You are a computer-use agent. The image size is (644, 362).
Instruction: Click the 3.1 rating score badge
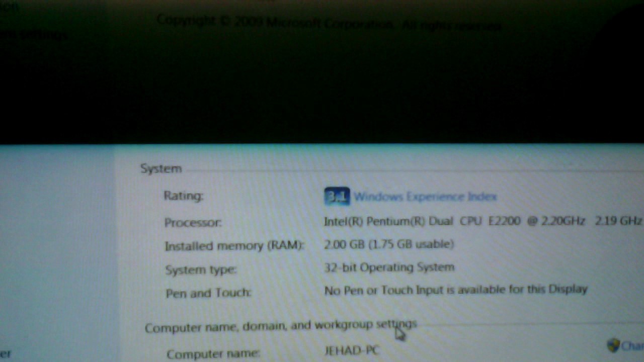337,196
